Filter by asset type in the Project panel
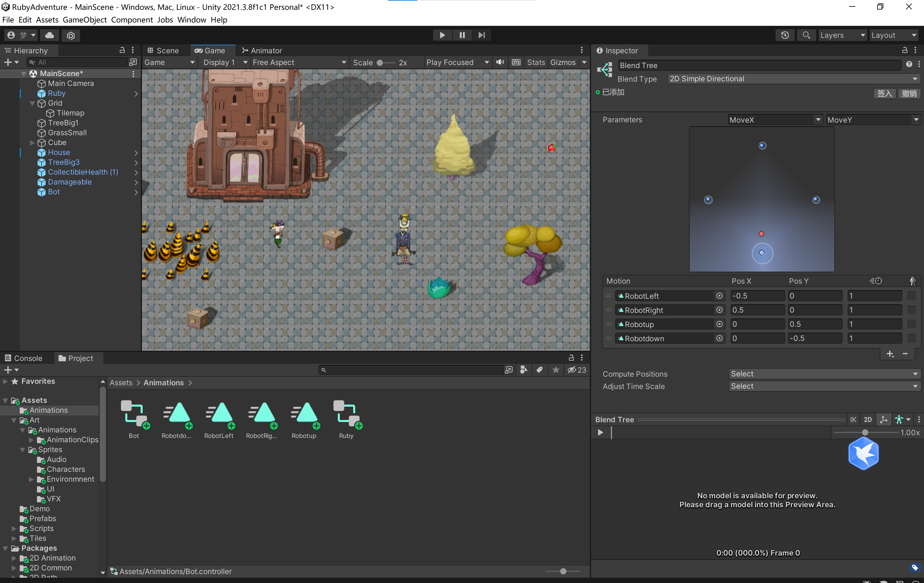This screenshot has height=583, width=924. (x=524, y=370)
